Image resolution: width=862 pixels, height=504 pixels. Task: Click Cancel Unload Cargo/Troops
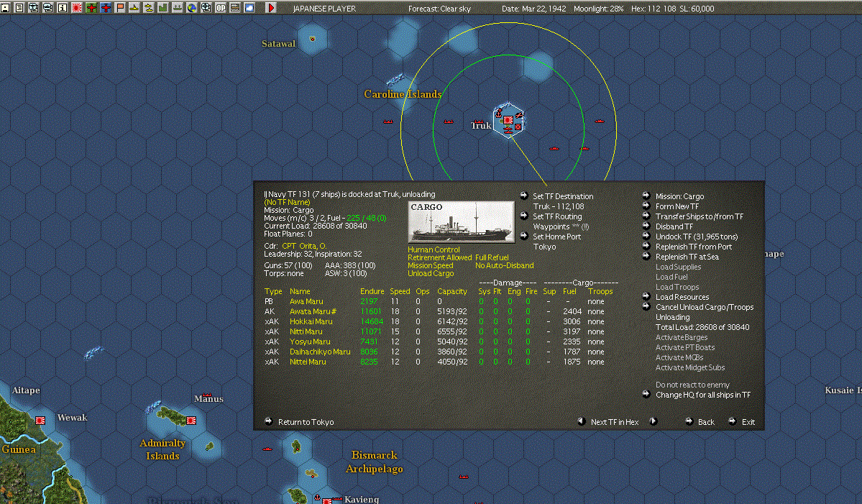(x=705, y=307)
